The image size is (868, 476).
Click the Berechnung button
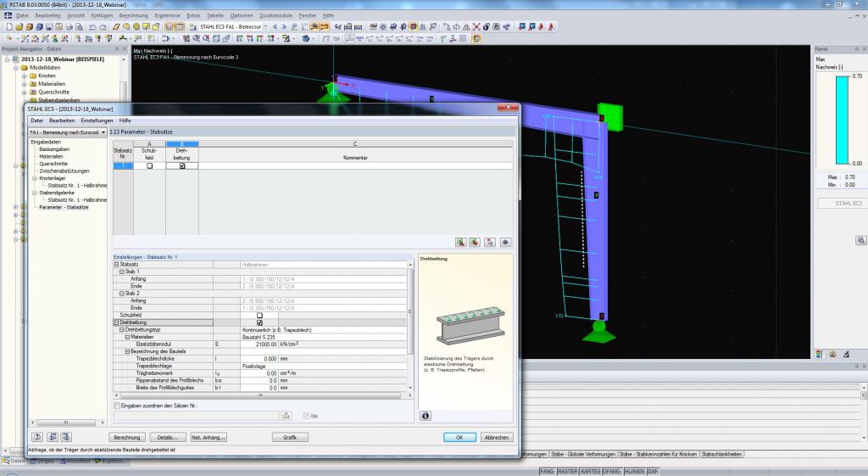click(127, 437)
